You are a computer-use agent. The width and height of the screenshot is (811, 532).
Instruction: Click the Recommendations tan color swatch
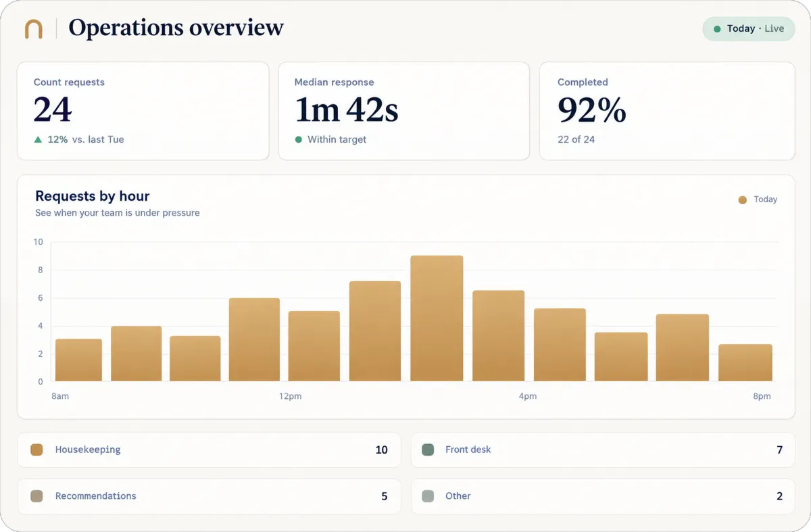click(36, 496)
